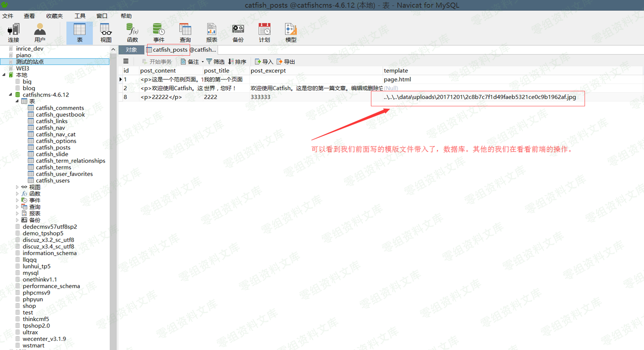Select the 视图 (View) toolbar icon
644x350 pixels.
pyautogui.click(x=106, y=33)
